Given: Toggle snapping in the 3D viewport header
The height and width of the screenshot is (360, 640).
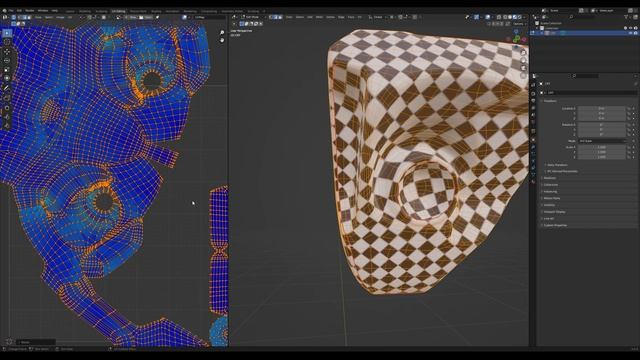Looking at the screenshot, I should (x=400, y=17).
